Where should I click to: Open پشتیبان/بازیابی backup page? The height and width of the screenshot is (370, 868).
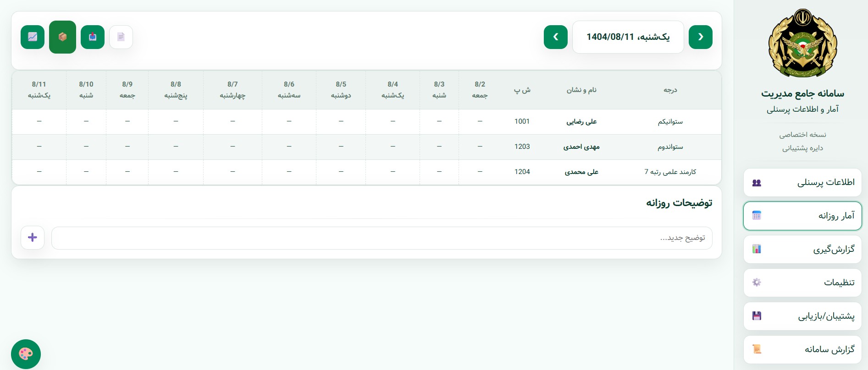(x=802, y=316)
